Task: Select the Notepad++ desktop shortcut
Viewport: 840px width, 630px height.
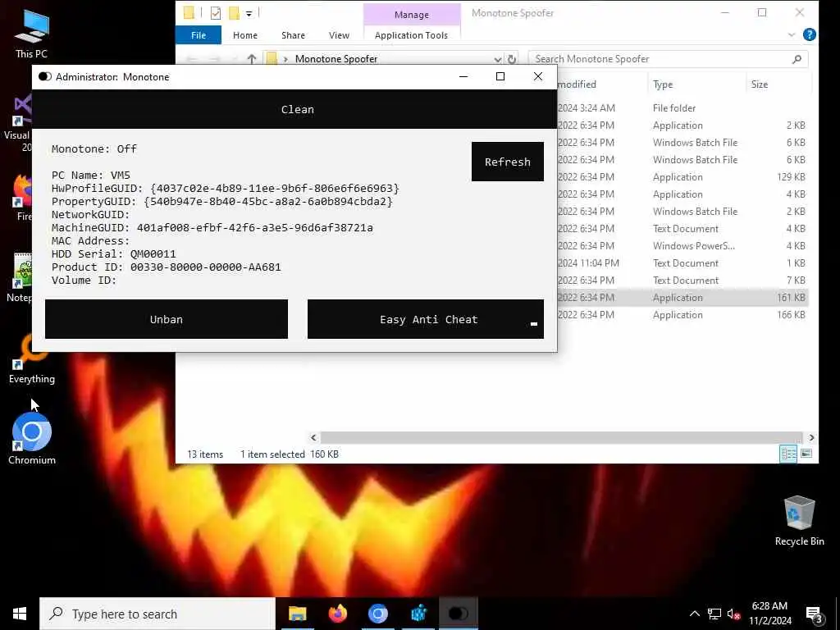Action: coord(20,278)
